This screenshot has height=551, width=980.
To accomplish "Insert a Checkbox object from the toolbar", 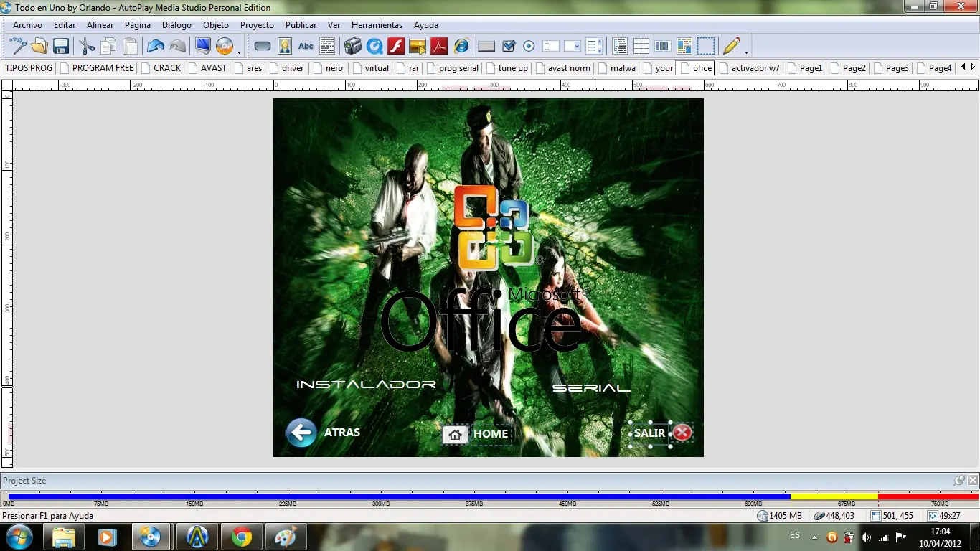I will tap(509, 46).
